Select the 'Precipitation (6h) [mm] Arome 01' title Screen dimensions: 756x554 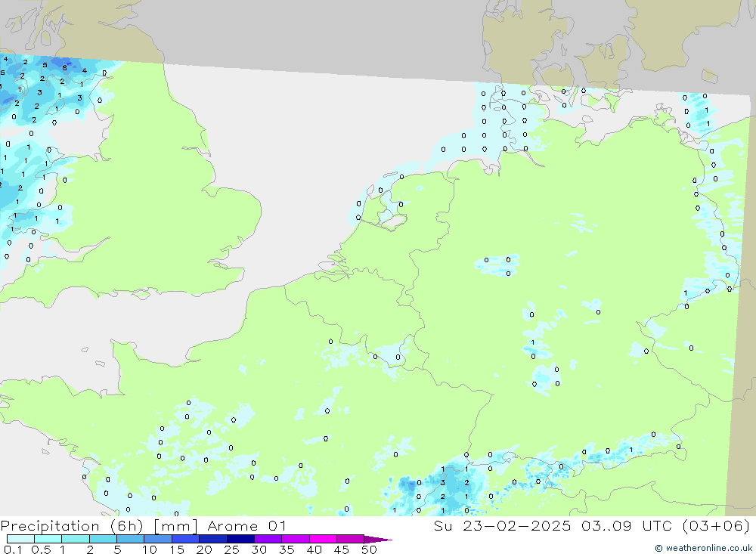click(x=143, y=525)
